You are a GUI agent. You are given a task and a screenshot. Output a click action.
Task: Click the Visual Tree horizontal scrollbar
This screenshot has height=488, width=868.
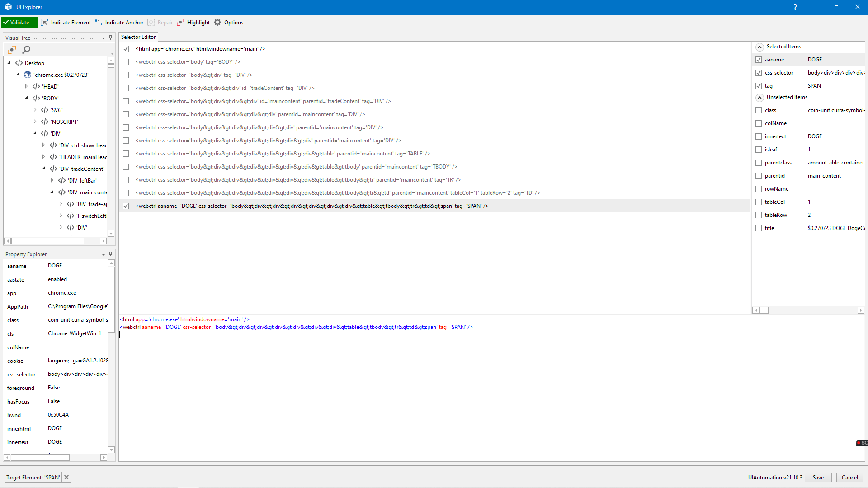47,241
